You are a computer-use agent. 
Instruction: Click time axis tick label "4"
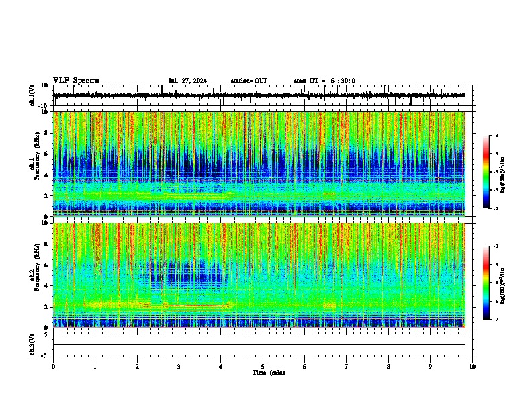point(221,367)
